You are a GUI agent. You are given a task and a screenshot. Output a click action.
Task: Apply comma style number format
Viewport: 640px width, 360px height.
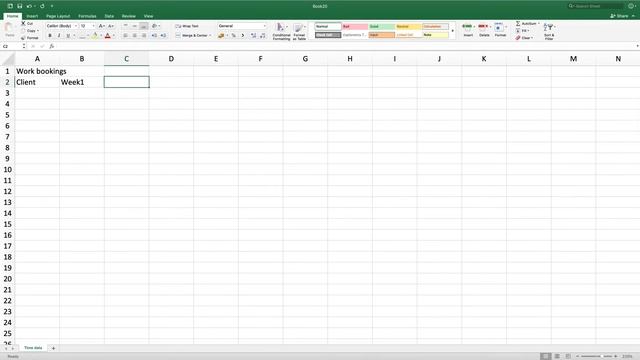(242, 36)
